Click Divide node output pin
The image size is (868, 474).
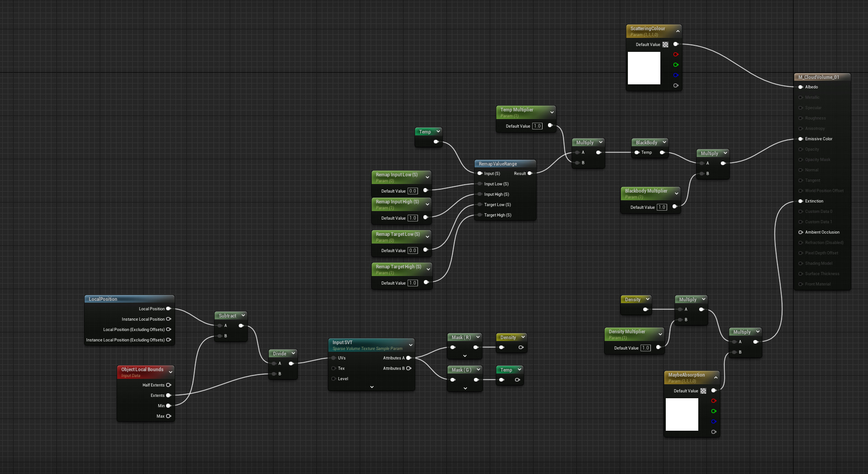[291, 364]
